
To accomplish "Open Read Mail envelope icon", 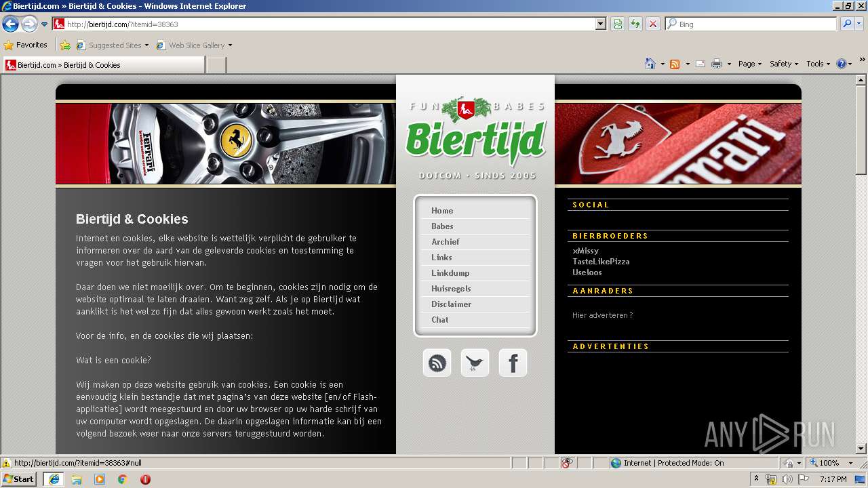I will [701, 64].
